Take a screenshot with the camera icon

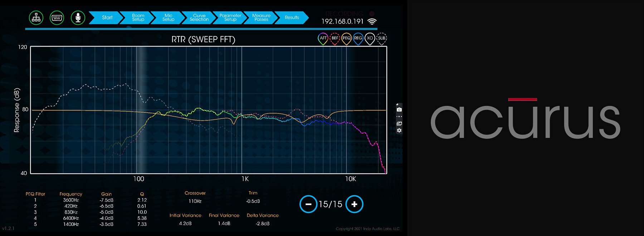pyautogui.click(x=399, y=109)
